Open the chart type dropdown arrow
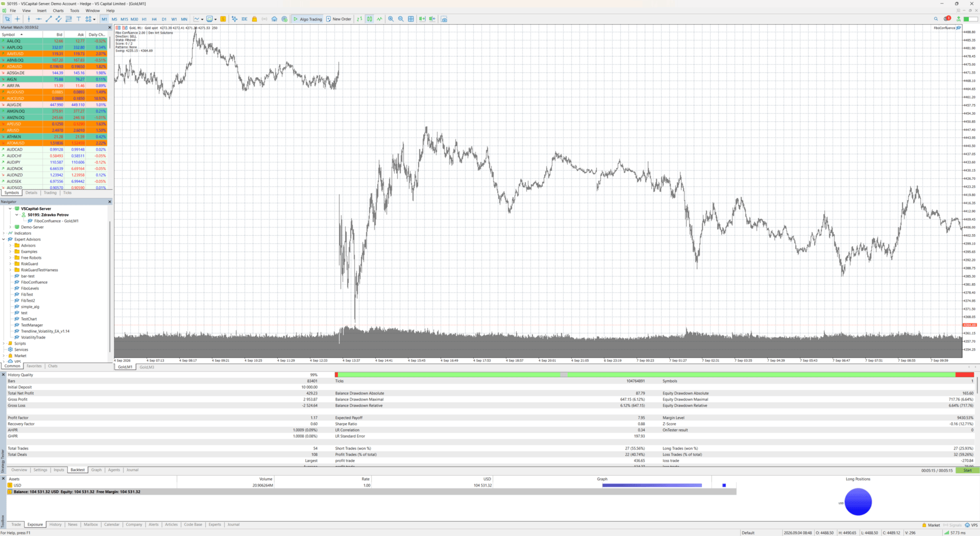This screenshot has width=980, height=536. tap(202, 19)
